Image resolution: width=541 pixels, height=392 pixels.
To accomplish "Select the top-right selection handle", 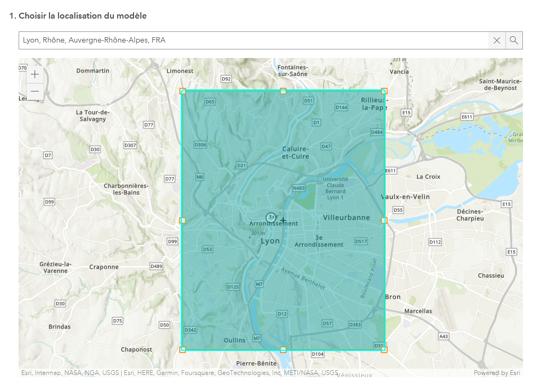I will (x=384, y=91).
